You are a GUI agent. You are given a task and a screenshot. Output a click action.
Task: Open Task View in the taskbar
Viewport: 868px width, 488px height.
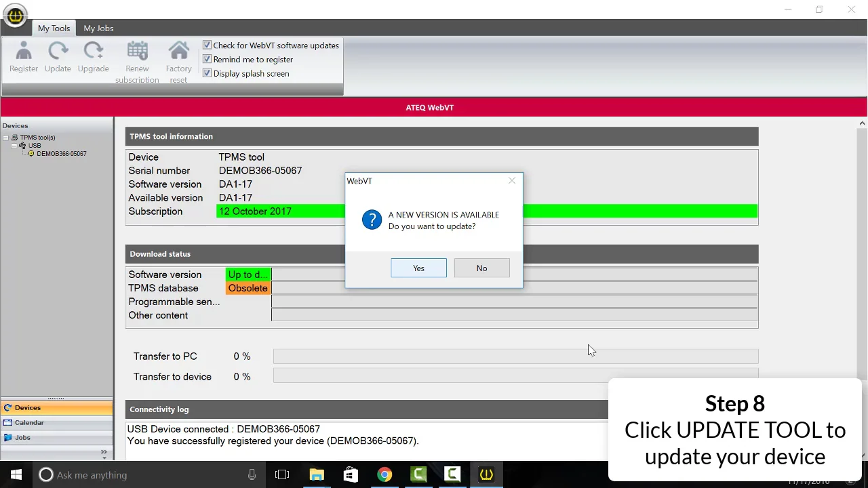point(282,475)
